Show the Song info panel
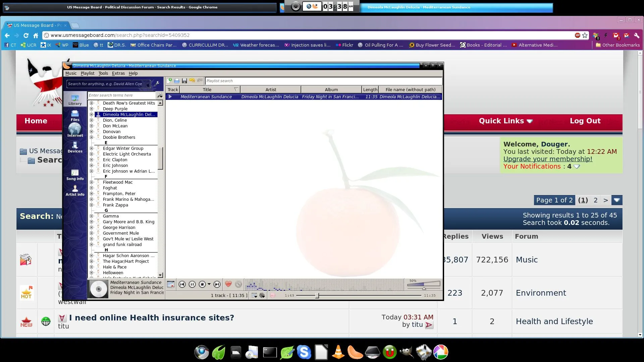 pyautogui.click(x=75, y=175)
